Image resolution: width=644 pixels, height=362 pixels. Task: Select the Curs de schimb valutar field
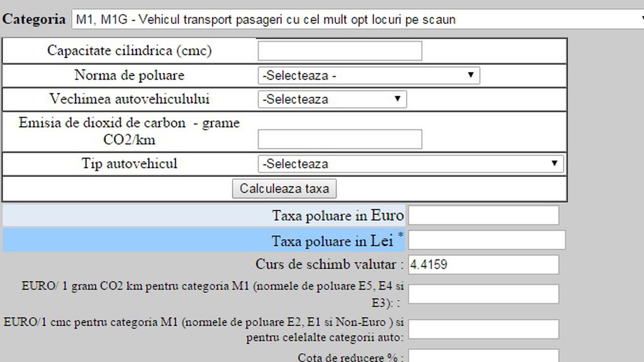(484, 264)
